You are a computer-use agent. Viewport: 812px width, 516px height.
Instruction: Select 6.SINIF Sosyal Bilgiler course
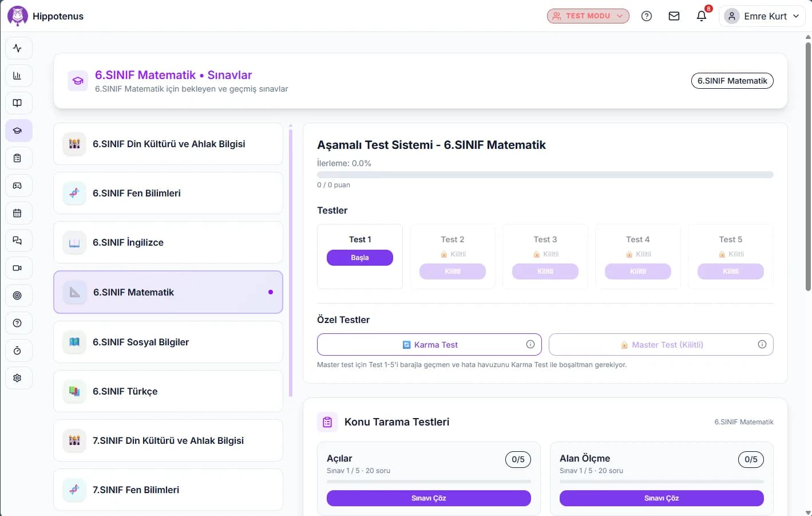coord(168,342)
